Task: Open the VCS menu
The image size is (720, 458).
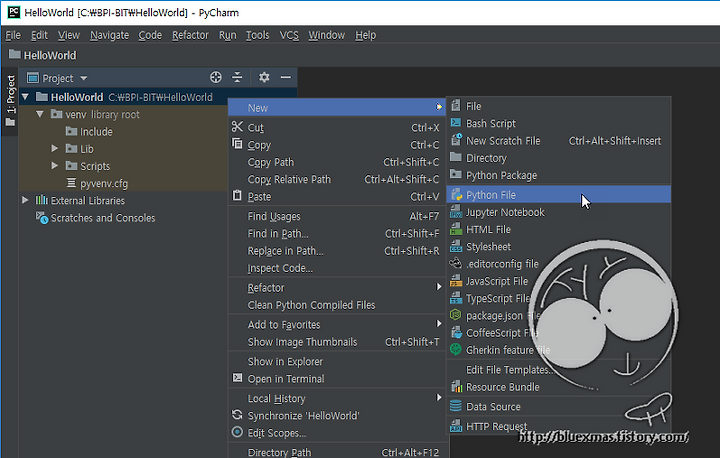Action: point(289,35)
